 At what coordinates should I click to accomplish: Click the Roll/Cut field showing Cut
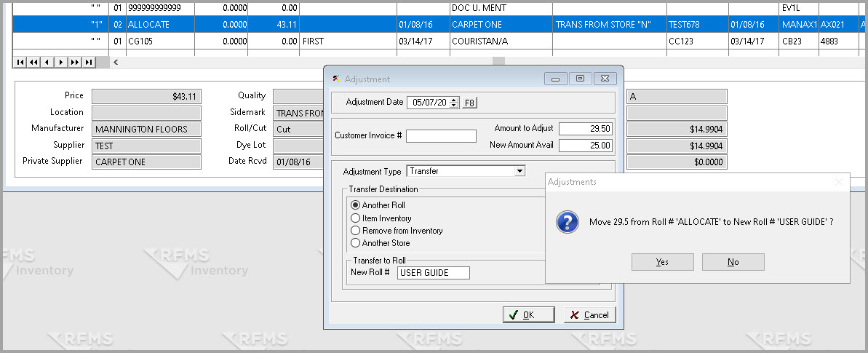click(298, 129)
